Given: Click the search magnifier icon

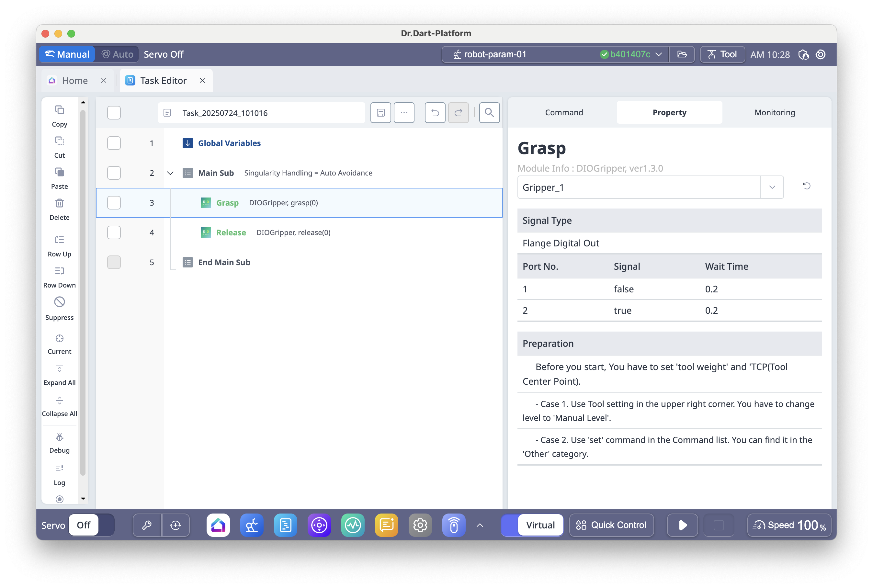Looking at the screenshot, I should pos(489,113).
